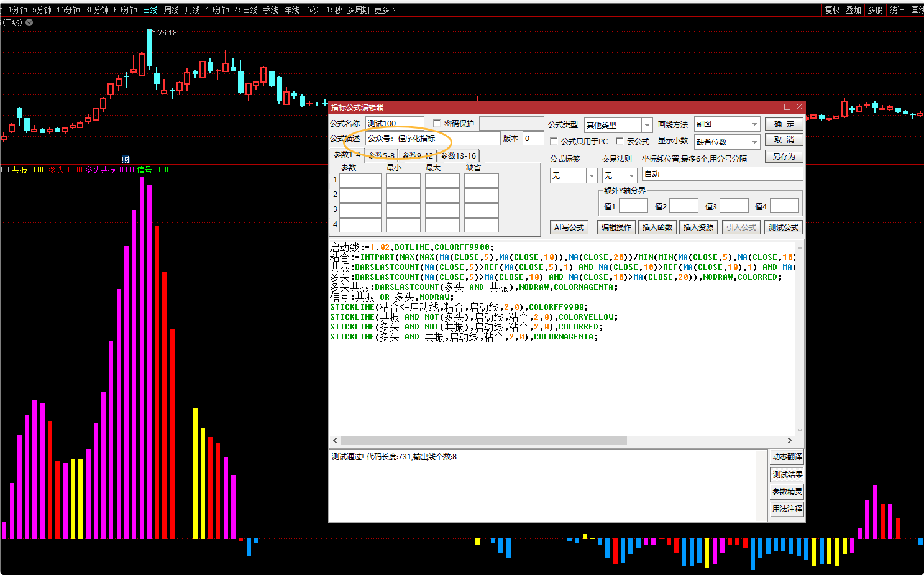Viewport: 924px width, 575px height.
Task: Open the 显示小数 dropdown showing 缺省位数
Action: click(x=754, y=142)
